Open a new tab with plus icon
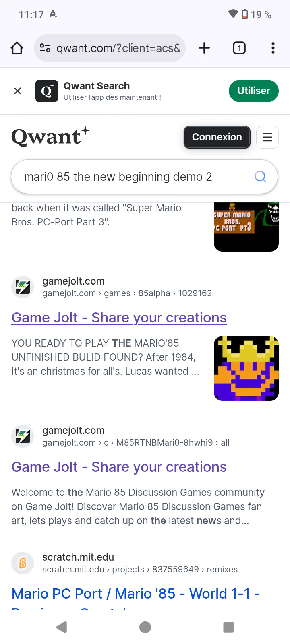The image size is (290, 644). click(204, 48)
